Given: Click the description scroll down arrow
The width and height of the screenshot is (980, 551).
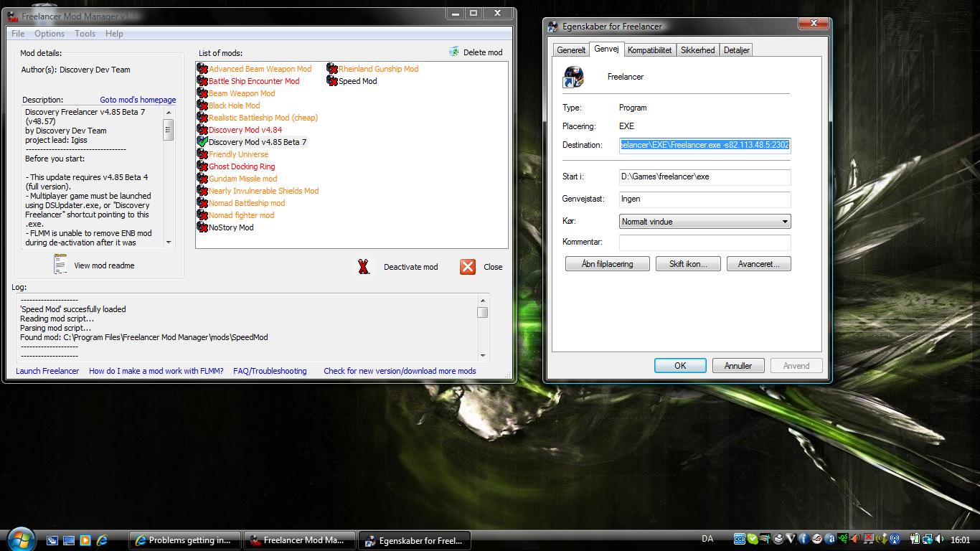Looking at the screenshot, I should click(169, 242).
